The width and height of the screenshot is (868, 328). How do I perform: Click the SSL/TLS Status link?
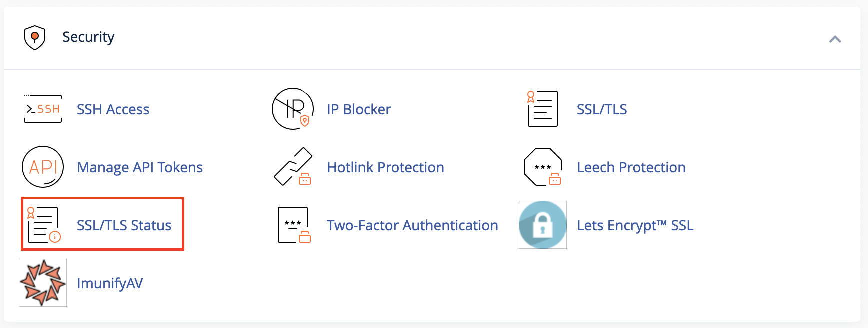coord(124,225)
